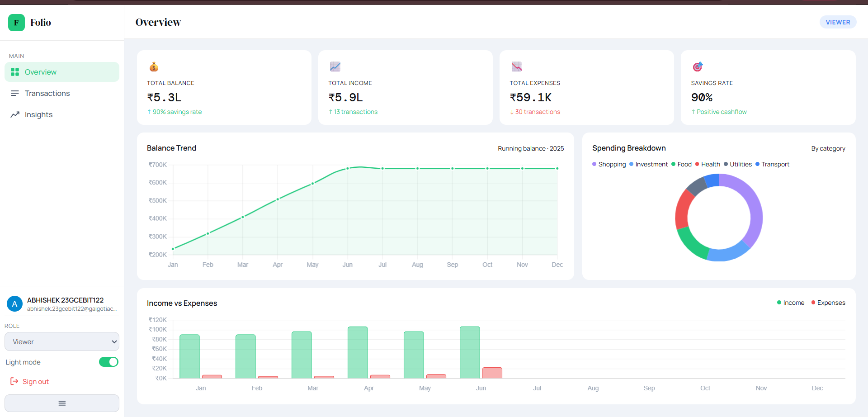Click the falling chart icon on Total Expenses

pos(516,67)
